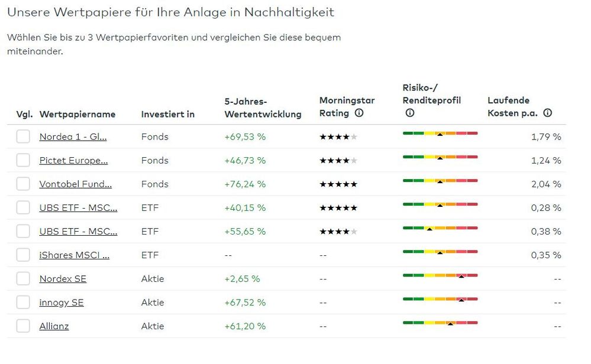View details for Vontobel Fund
Image resolution: width=591 pixels, height=364 pixels.
(76, 184)
